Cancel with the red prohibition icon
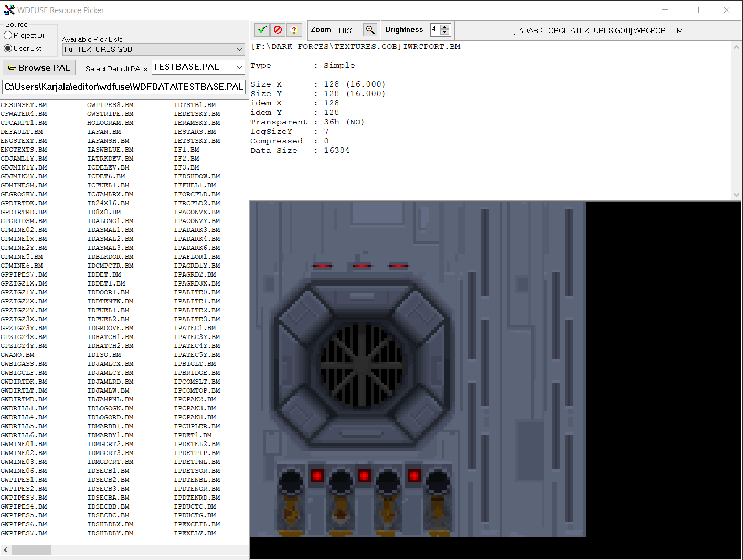Viewport: 743px width, 560px height. pyautogui.click(x=278, y=30)
